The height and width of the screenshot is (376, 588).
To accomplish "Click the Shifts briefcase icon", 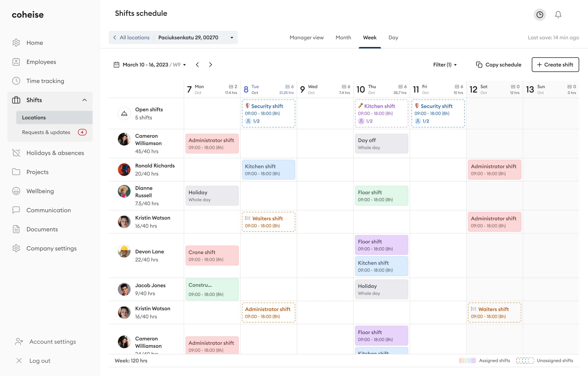I will 16,100.
